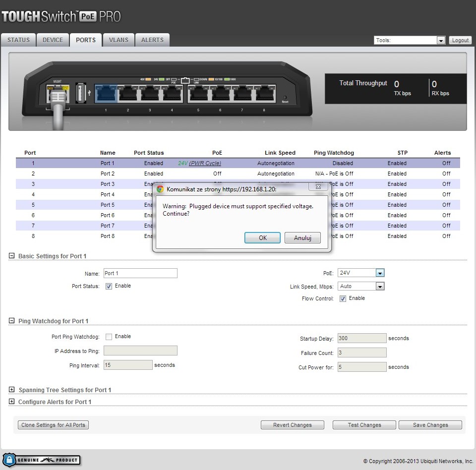
Task: Click the STP column header
Action: (403, 153)
